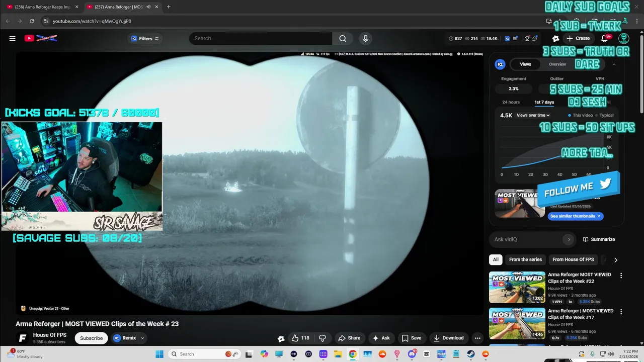Save the video to a playlist

point(411,338)
